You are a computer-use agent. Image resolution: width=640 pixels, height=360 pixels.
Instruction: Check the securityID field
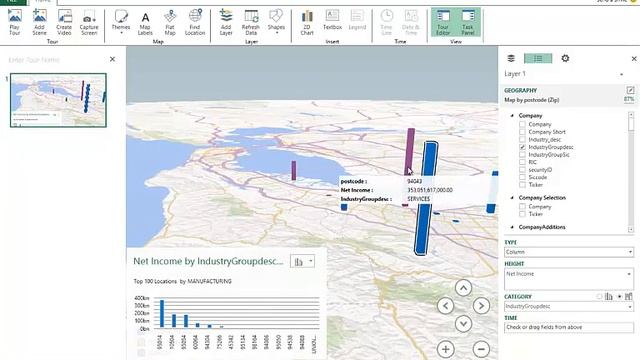(x=522, y=169)
